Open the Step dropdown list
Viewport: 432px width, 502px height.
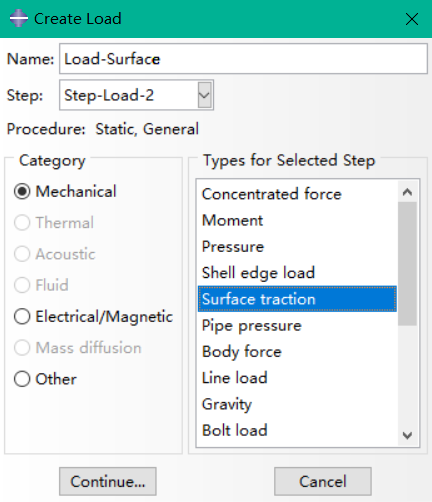pos(204,95)
